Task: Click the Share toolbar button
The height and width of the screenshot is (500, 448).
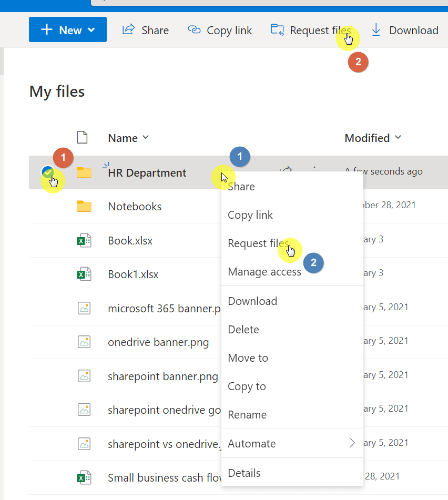Action: point(146,30)
